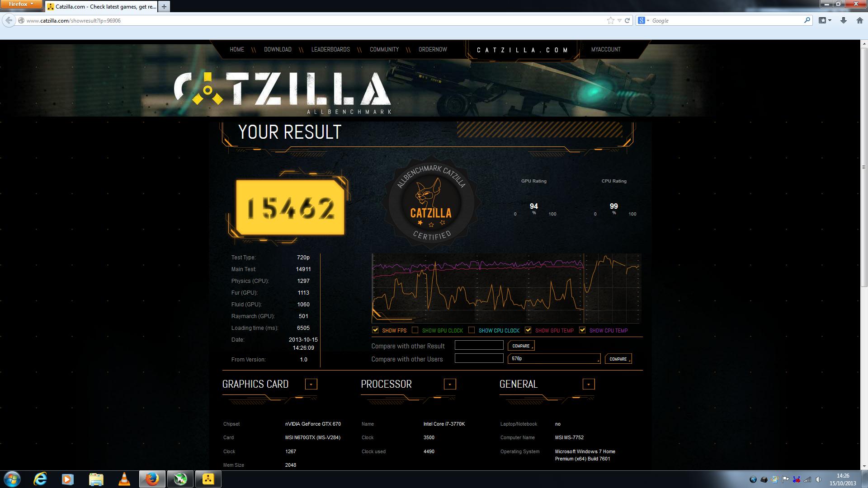Image resolution: width=868 pixels, height=488 pixels.
Task: Click the Windows Start orb
Action: (12, 479)
